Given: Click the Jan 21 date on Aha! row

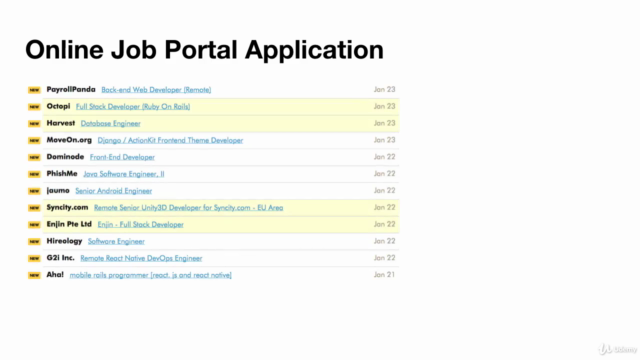Looking at the screenshot, I should [384, 275].
